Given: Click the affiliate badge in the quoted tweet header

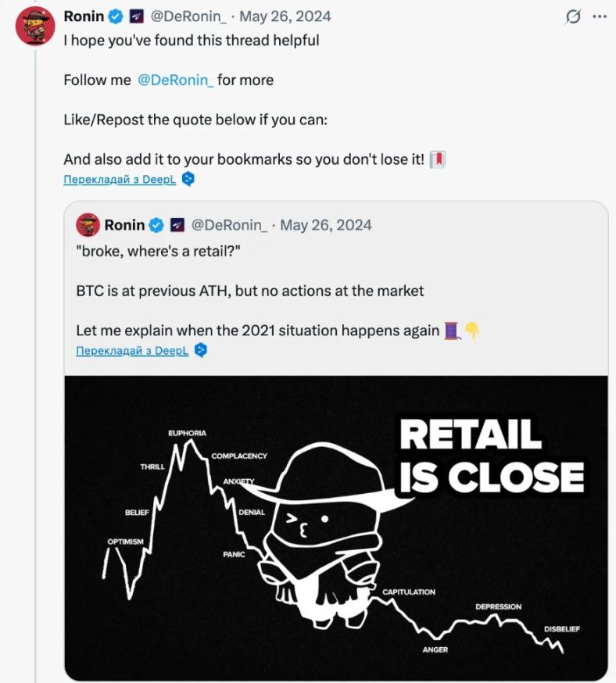Looking at the screenshot, I should click(x=177, y=225).
